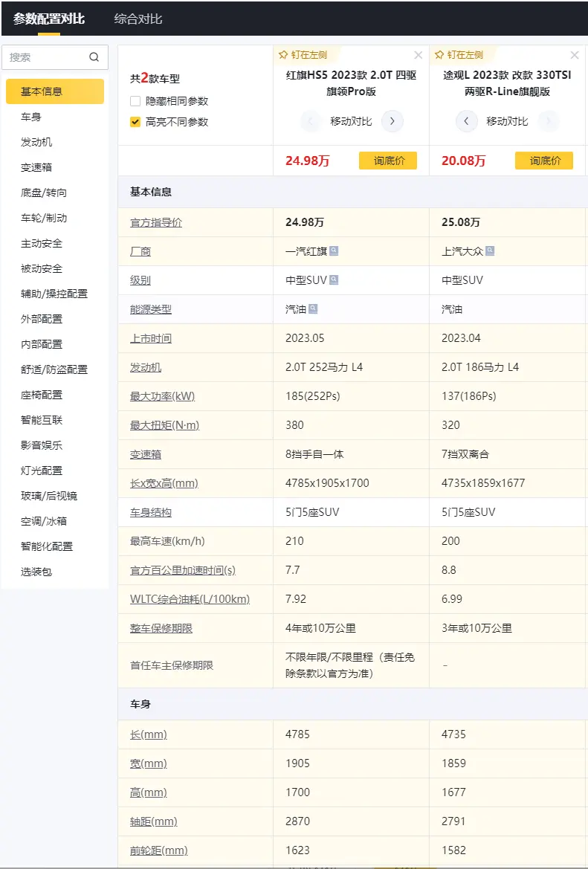Click the 整车保修期限 parameter link

[161, 628]
